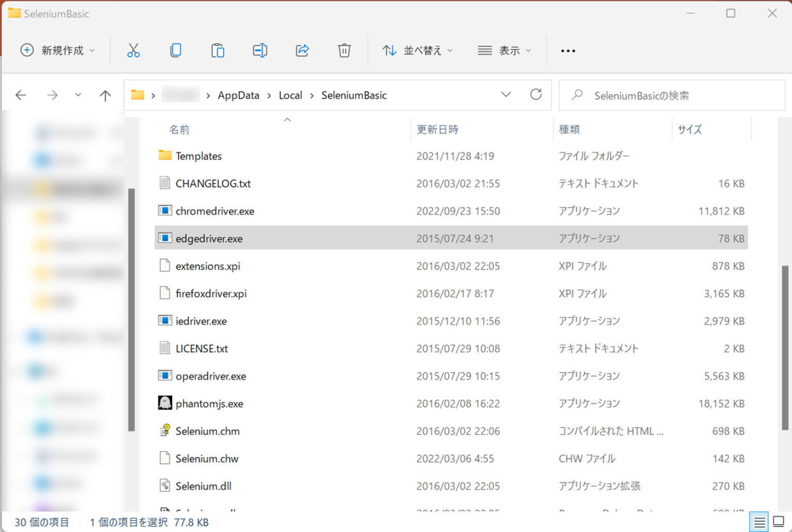The image size is (792, 532).
Task: Refresh the folder view
Action: pos(536,95)
